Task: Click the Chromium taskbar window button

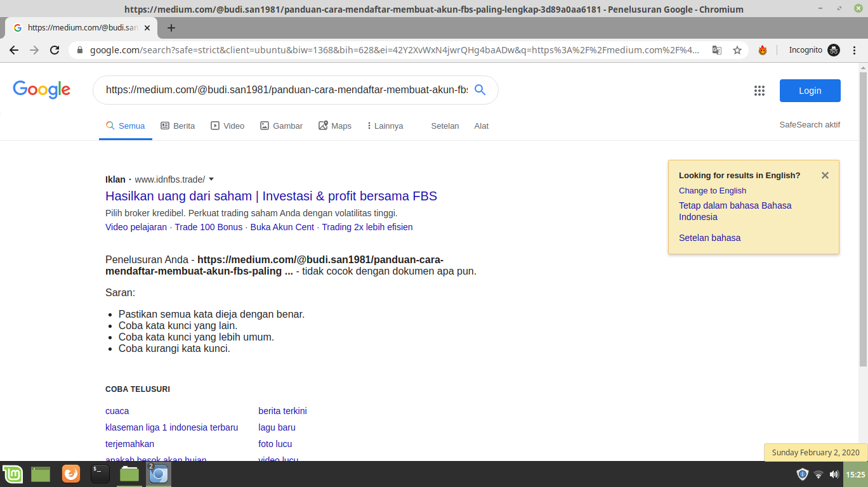Action: 159,474
